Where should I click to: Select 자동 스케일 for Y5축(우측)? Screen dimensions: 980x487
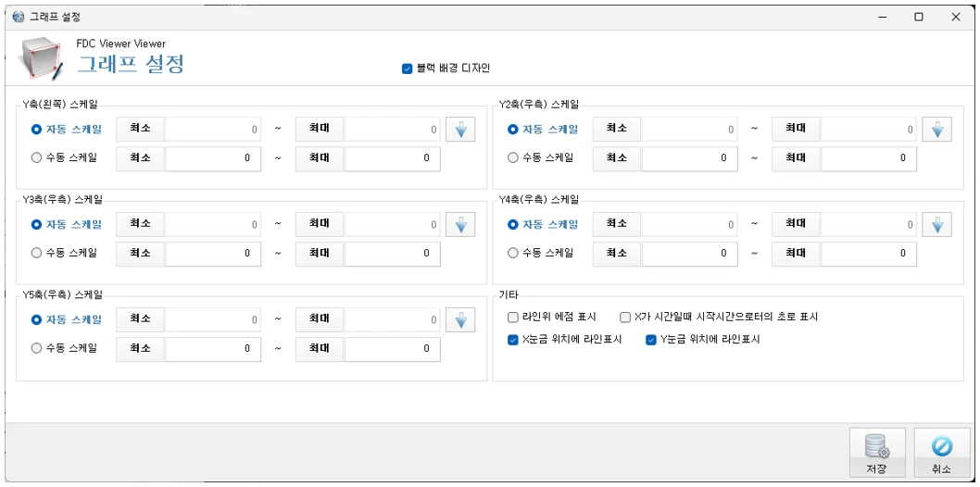(36, 320)
